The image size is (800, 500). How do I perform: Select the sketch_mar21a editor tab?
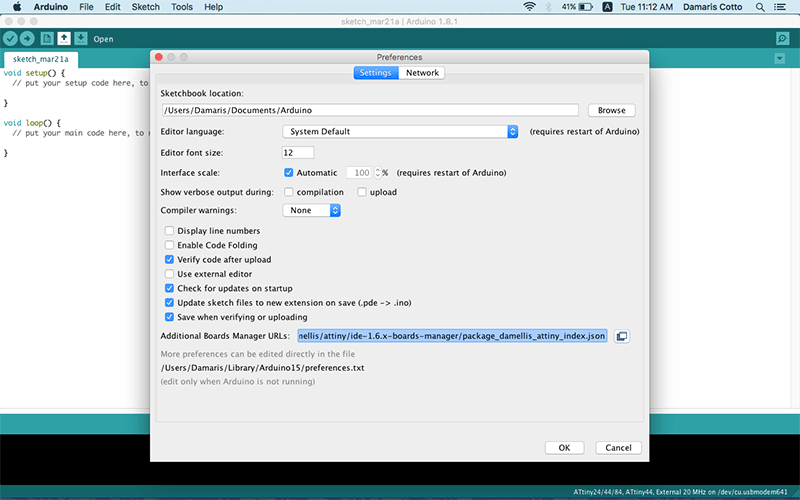pyautogui.click(x=41, y=59)
